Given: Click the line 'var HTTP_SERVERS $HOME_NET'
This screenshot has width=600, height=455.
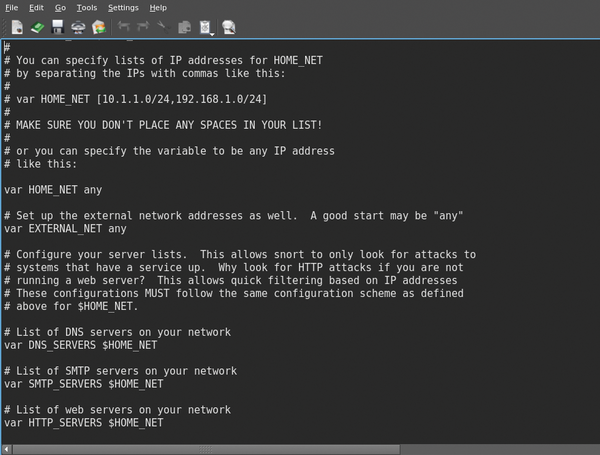Looking at the screenshot, I should (x=84, y=423).
